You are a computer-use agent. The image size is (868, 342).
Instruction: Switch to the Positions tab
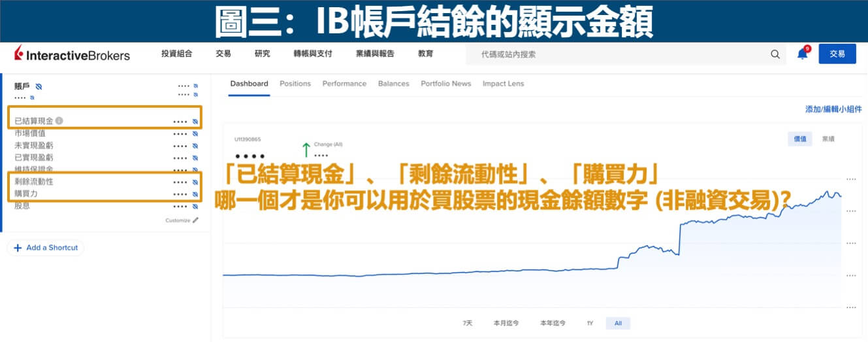point(295,84)
